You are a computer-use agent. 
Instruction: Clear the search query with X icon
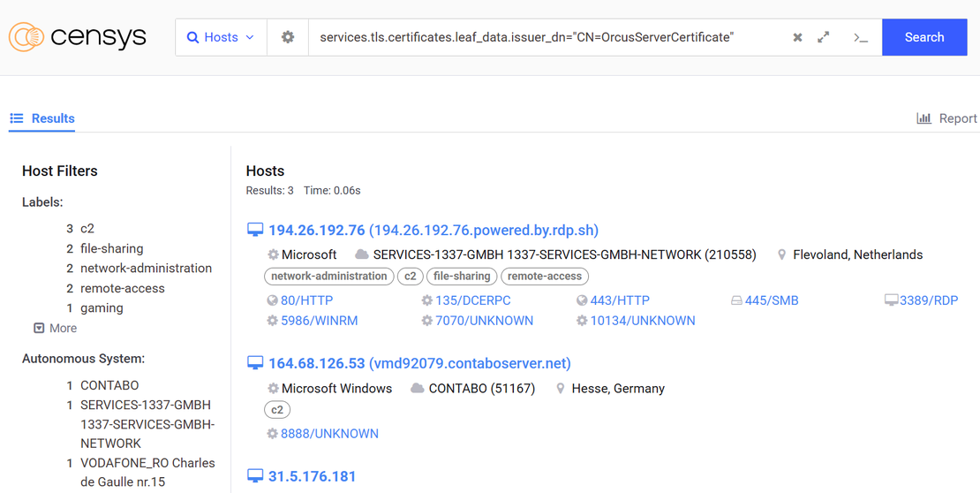797,37
